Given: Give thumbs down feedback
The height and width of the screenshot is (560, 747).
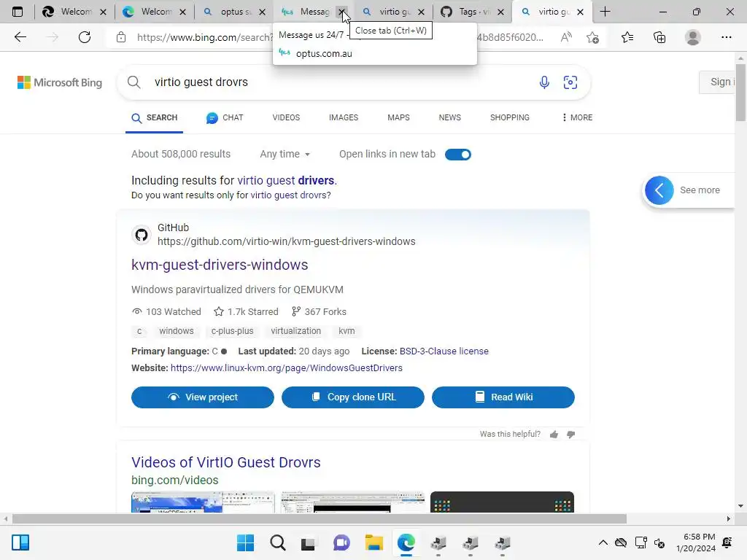Looking at the screenshot, I should click(x=570, y=435).
